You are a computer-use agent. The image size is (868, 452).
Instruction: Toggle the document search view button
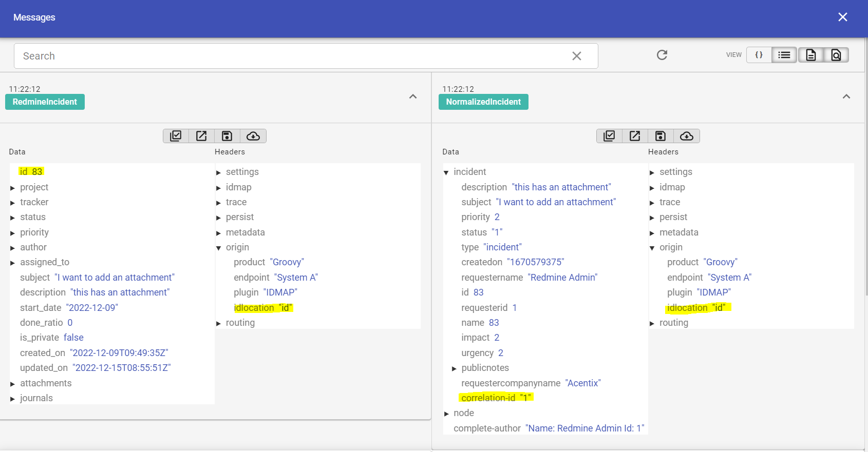(836, 55)
